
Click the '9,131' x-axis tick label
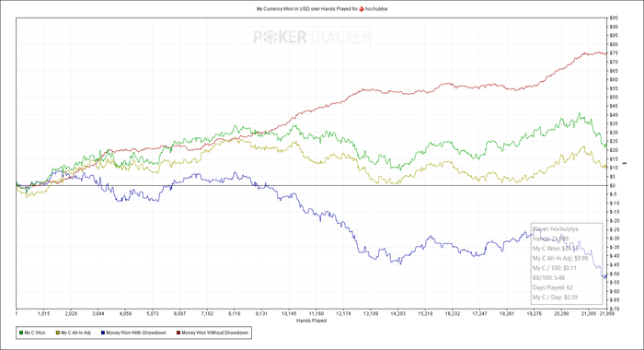tap(261, 313)
